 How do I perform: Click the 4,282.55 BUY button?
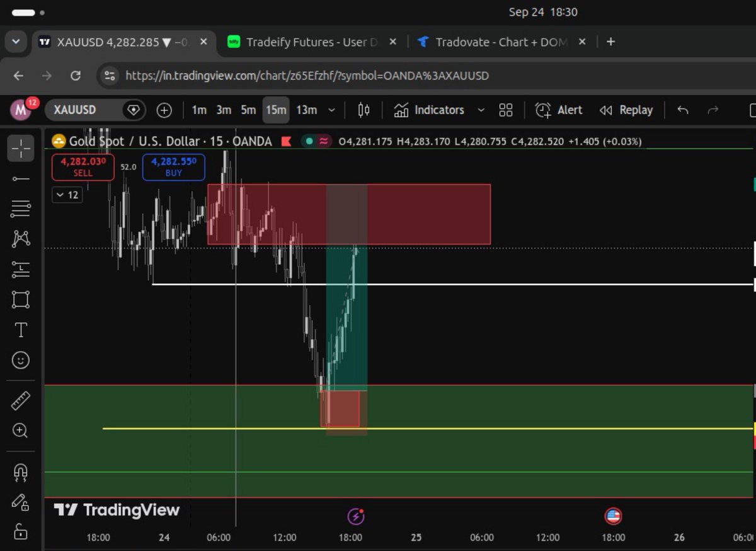click(174, 167)
